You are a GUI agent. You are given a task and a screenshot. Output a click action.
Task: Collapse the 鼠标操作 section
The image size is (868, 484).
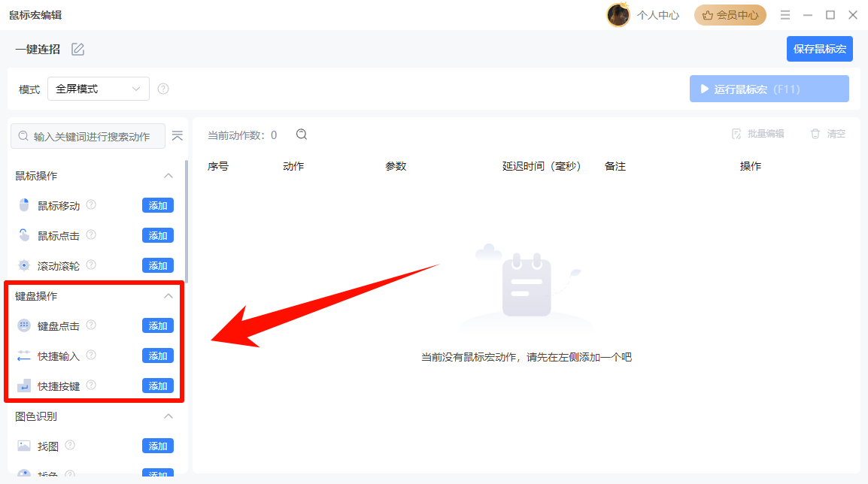coord(168,175)
